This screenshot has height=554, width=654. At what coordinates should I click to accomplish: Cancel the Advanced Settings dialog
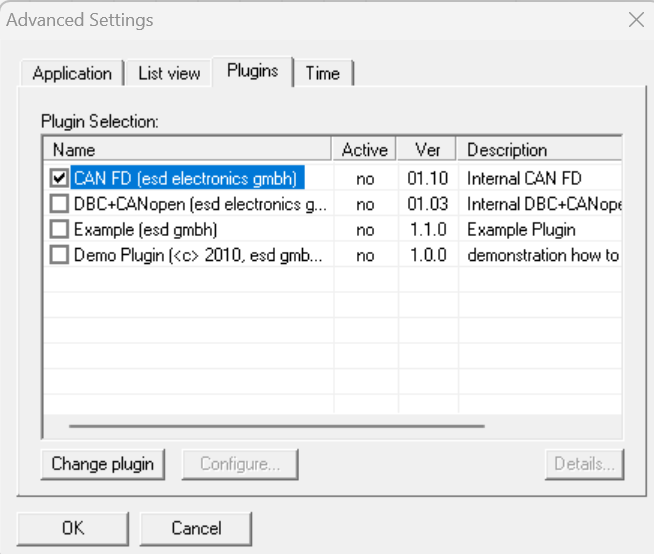coord(196,528)
